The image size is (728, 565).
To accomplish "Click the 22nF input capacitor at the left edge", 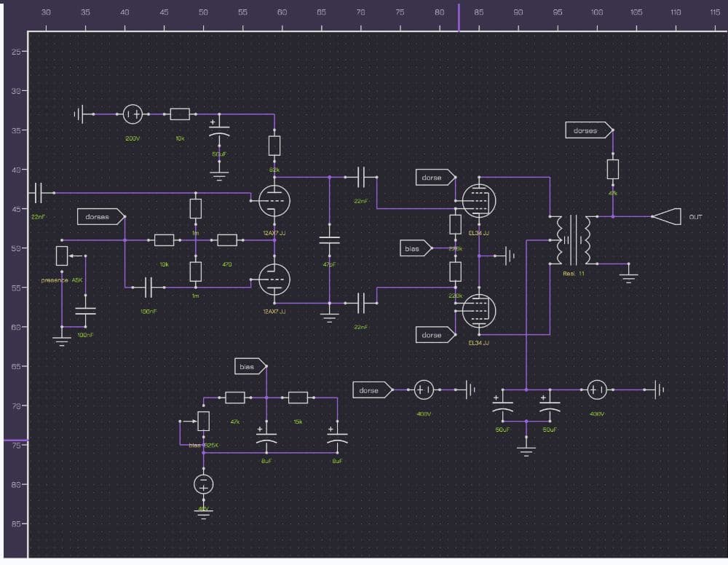I will [39, 193].
